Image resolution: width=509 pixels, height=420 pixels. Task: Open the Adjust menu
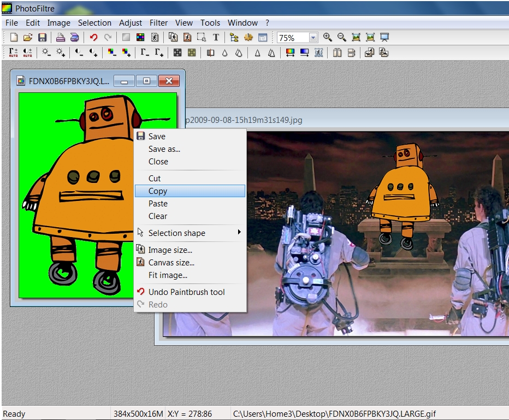click(131, 23)
